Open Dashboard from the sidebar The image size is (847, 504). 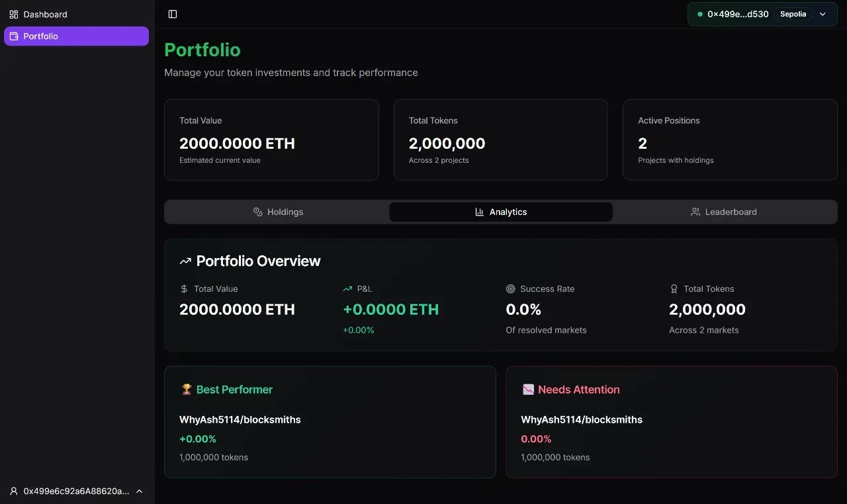[45, 14]
